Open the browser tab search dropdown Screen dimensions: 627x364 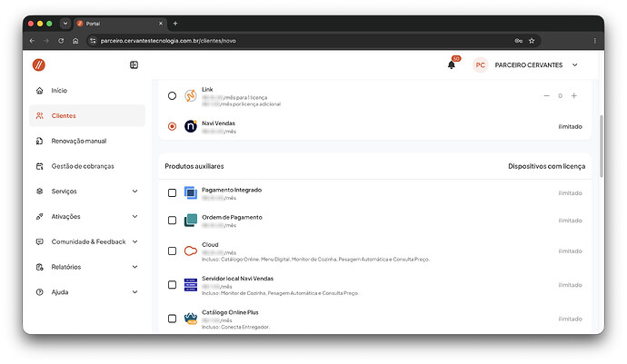65,24
